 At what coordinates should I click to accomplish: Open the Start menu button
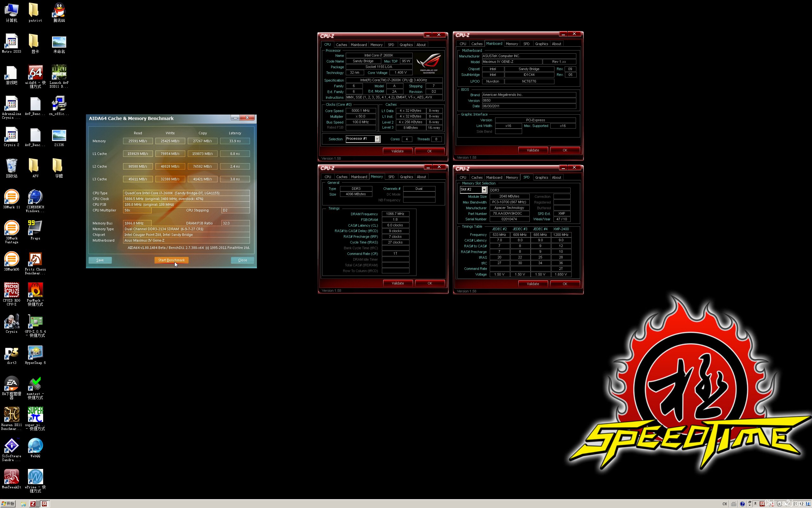[x=8, y=504]
